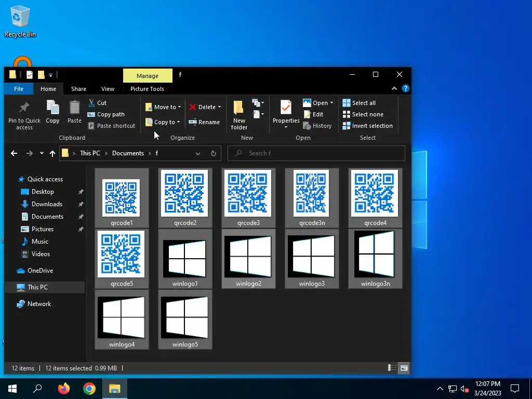Select Downloads in navigation pane

[x=47, y=204]
